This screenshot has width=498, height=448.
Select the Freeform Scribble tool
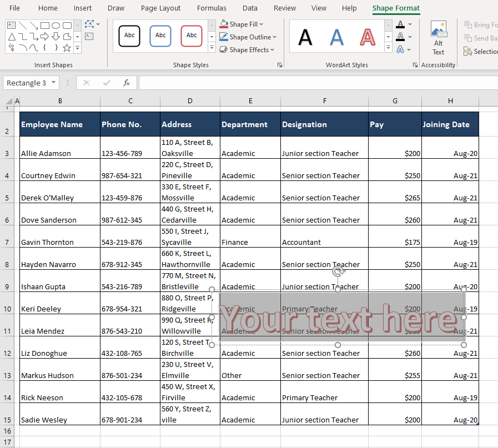12,48
